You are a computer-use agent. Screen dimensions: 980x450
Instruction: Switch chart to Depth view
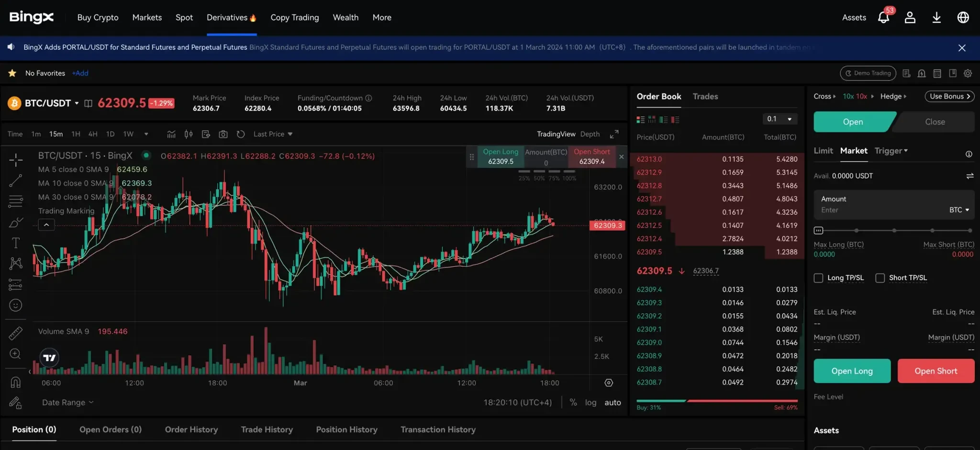click(x=590, y=134)
